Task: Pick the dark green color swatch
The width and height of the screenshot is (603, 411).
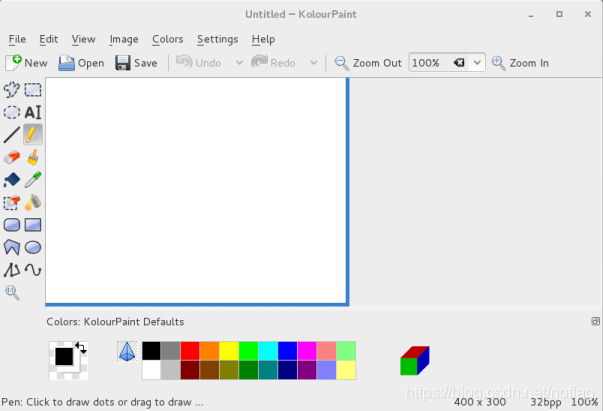Action: point(249,370)
